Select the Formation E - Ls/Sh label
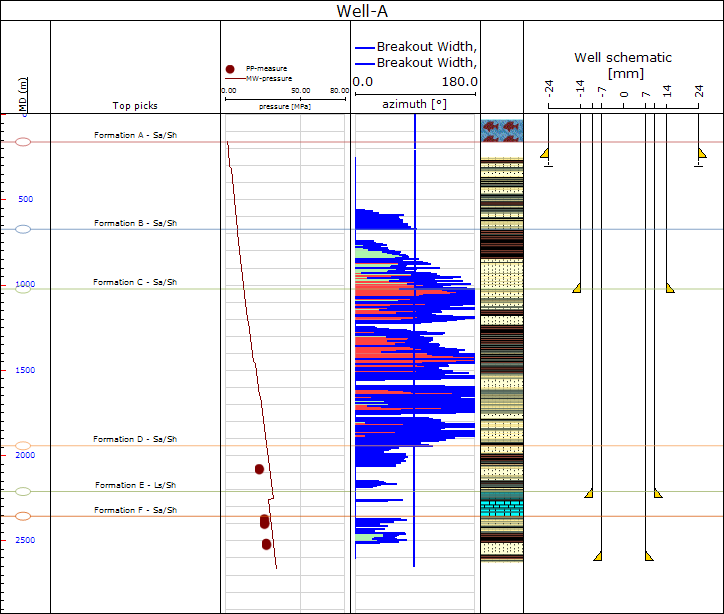Screen dimensions: 724x614 coord(136,485)
